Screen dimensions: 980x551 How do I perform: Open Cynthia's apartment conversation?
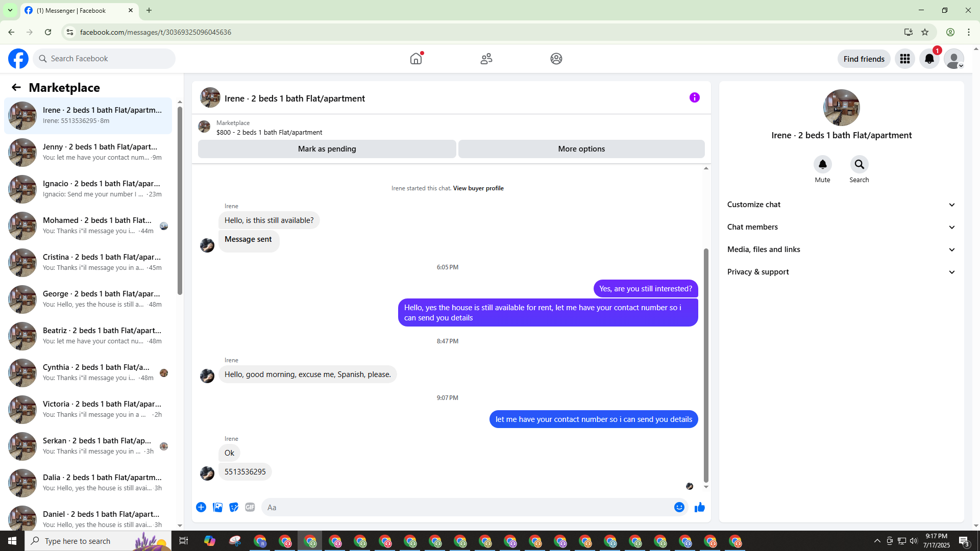(88, 372)
